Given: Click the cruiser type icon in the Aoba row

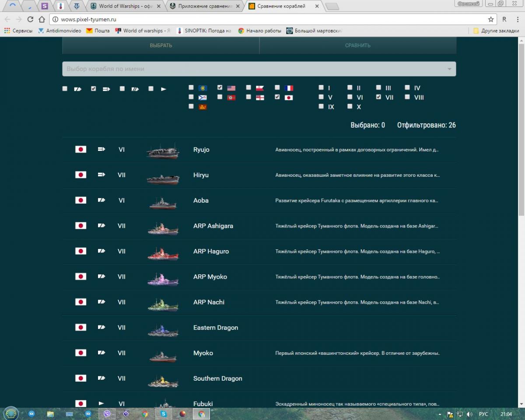Looking at the screenshot, I should click(x=101, y=200).
